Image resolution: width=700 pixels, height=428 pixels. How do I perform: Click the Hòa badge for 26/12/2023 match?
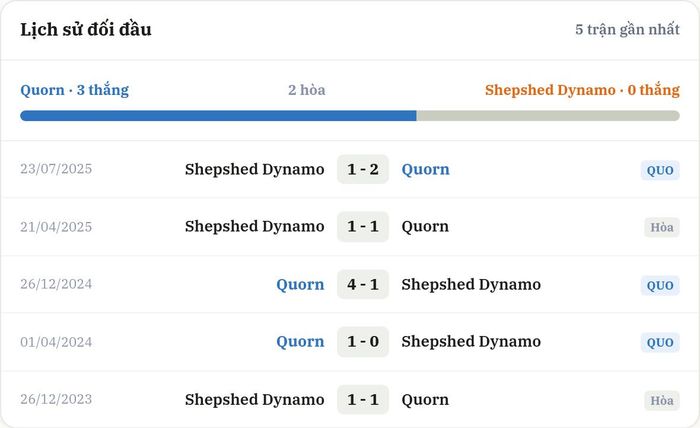(662, 400)
